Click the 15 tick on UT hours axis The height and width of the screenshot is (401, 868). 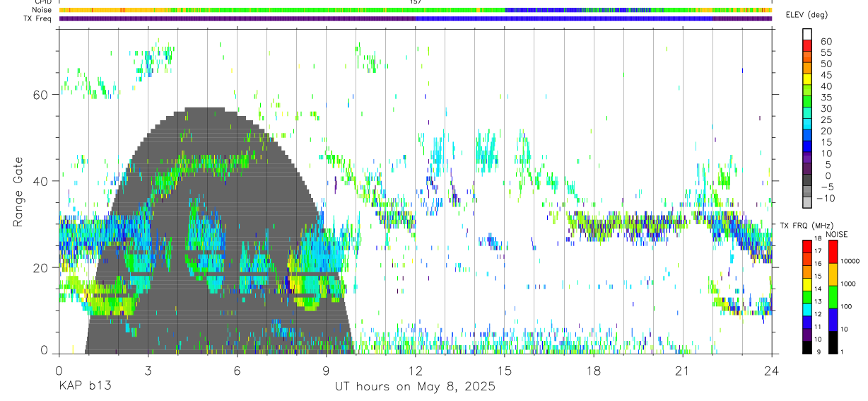[504, 371]
